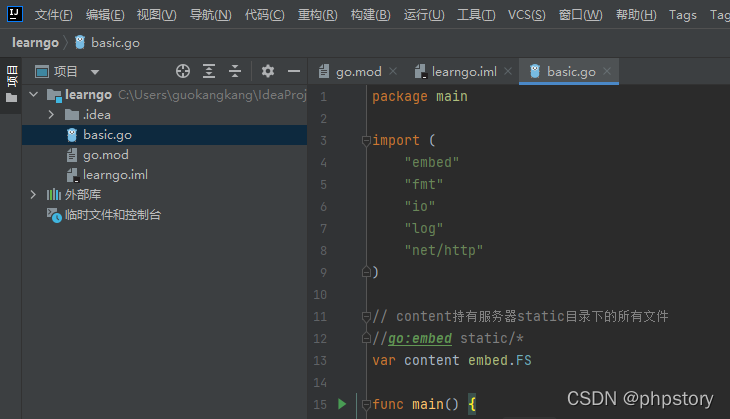Open the Tags menu
730x419 pixels.
[683, 15]
